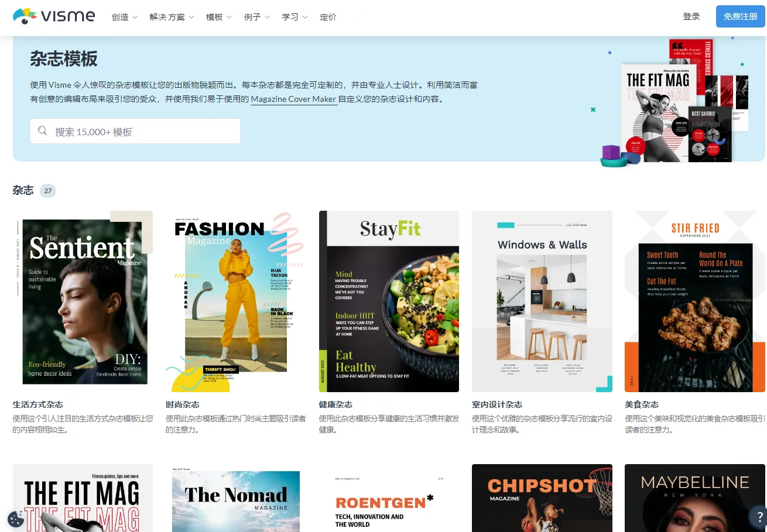The image size is (767, 532).
Task: Click the 时尚杂志 title
Action: (183, 404)
